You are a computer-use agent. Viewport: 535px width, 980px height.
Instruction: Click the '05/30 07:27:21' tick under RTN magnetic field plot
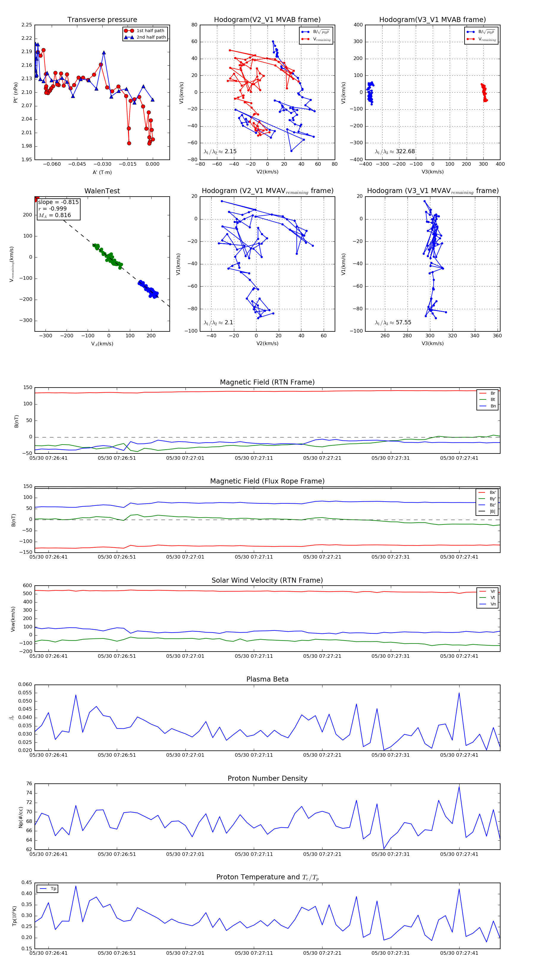[x=322, y=458]
